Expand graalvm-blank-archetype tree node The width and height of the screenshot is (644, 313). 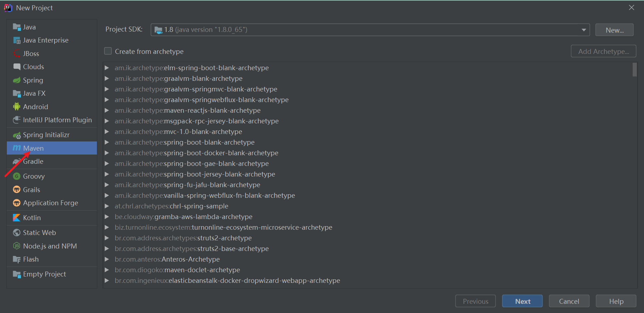coord(107,78)
